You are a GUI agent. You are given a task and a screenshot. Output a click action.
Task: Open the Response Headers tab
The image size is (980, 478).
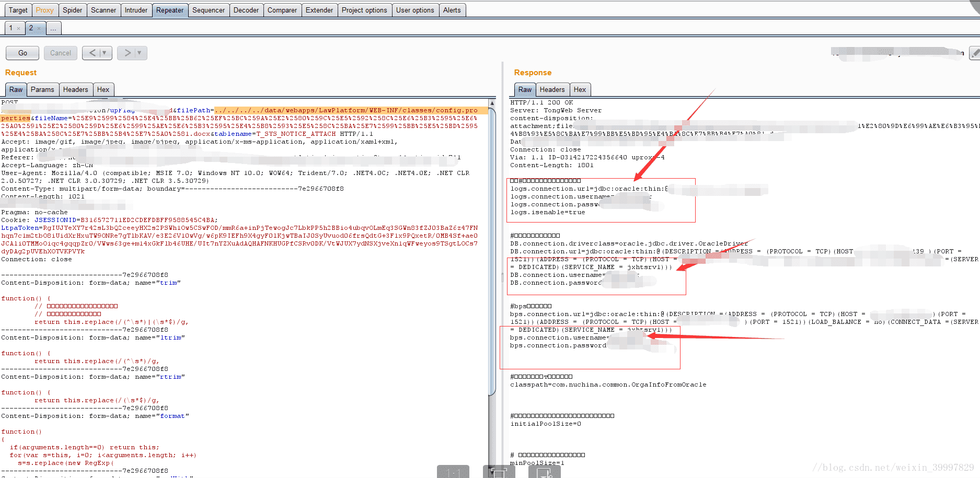tap(552, 90)
